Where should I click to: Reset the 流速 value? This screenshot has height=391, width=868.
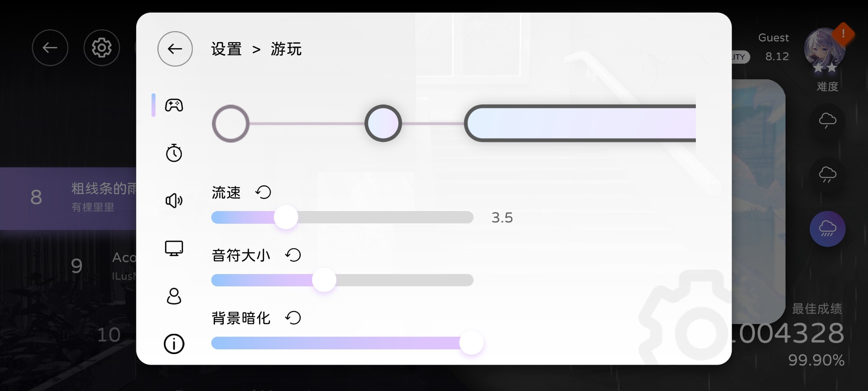pyautogui.click(x=263, y=192)
